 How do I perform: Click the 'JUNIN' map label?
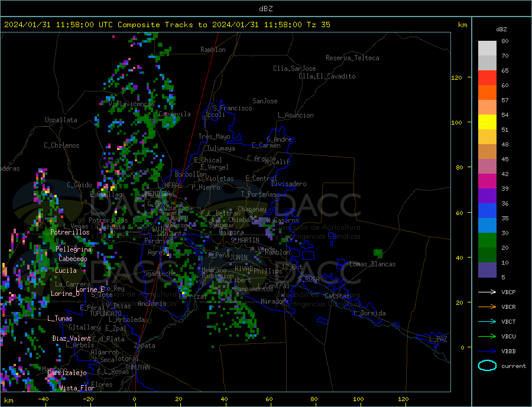pyautogui.click(x=239, y=258)
